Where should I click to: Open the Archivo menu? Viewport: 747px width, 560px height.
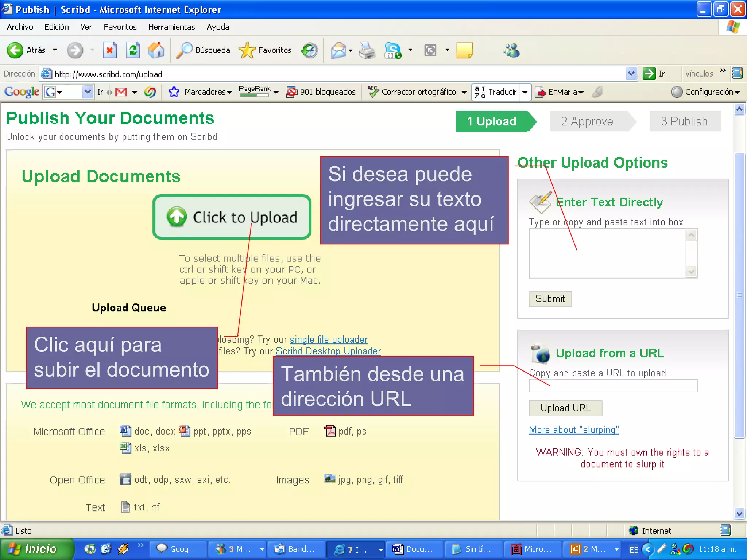coord(20,27)
